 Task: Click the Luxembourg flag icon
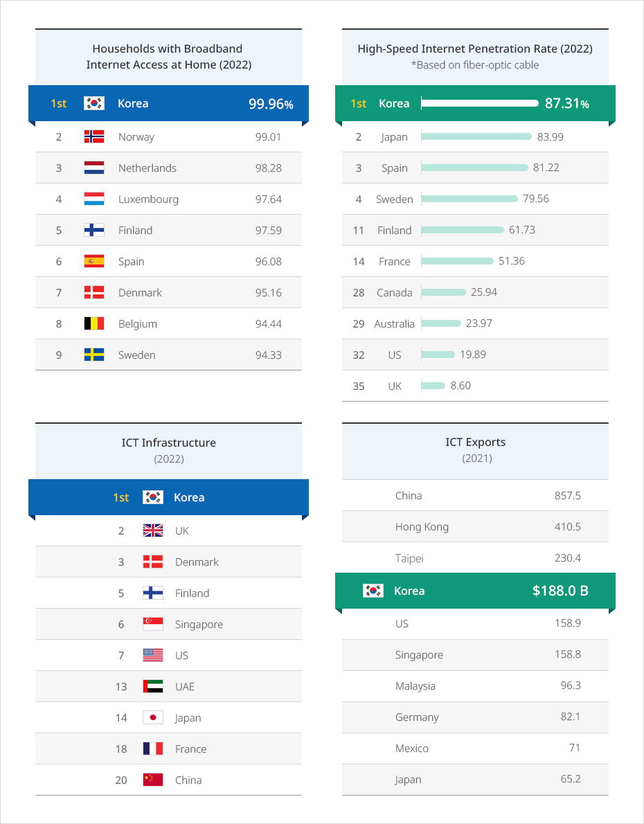coord(94,199)
